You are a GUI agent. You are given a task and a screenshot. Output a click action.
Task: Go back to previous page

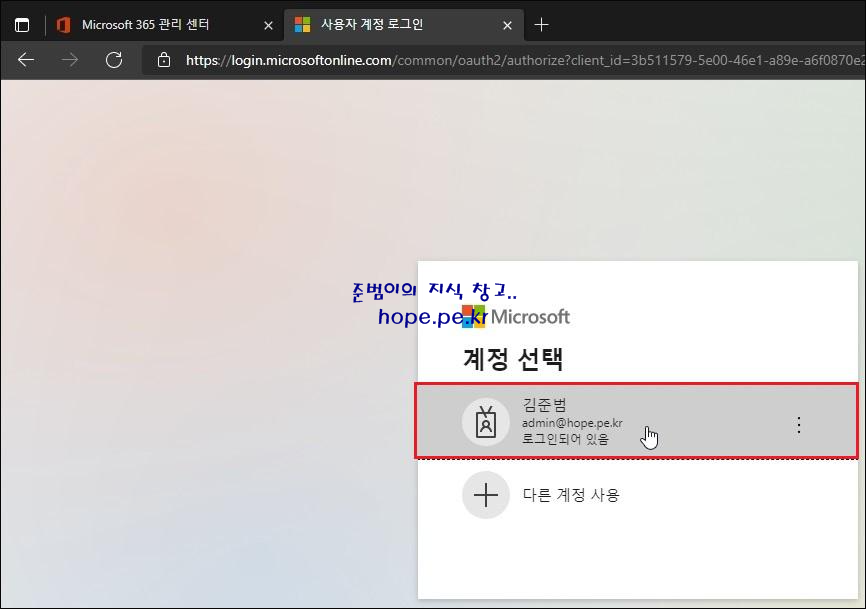(26, 60)
